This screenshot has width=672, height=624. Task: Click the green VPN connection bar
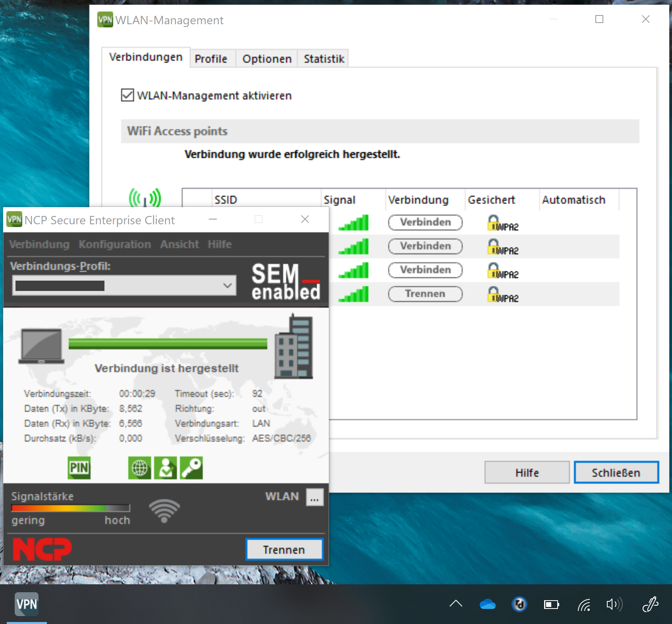[168, 344]
